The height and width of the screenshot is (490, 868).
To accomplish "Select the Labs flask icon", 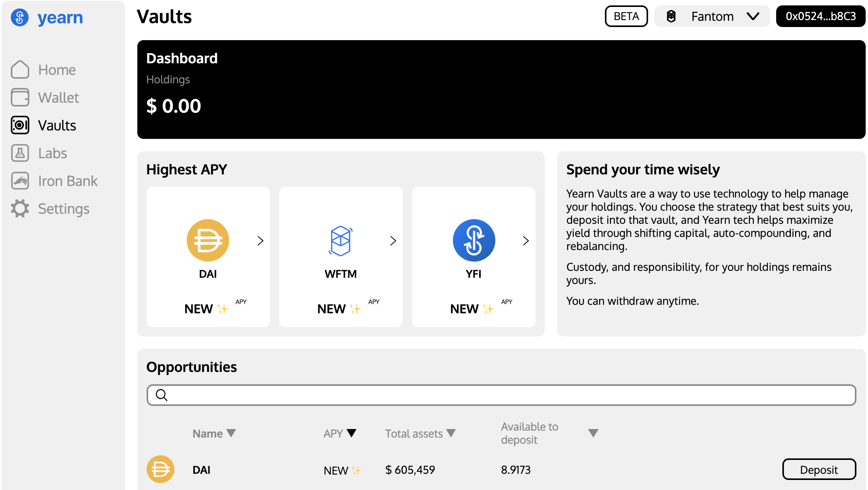I will pyautogui.click(x=20, y=153).
